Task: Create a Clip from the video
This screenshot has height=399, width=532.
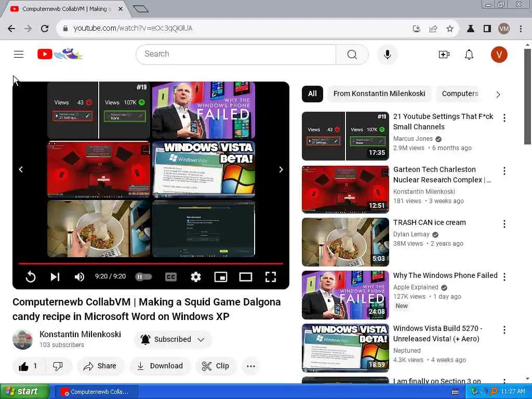Action: [216, 366]
